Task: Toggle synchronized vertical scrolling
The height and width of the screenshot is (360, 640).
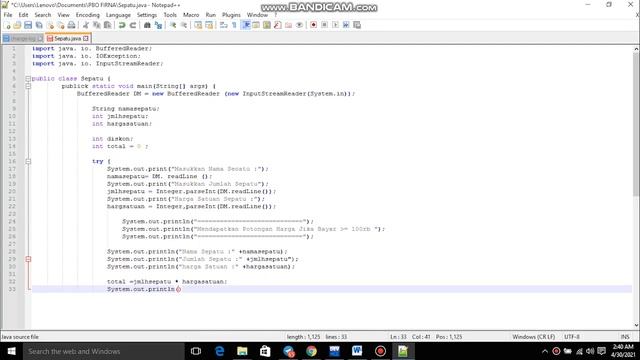Action: coord(198,25)
